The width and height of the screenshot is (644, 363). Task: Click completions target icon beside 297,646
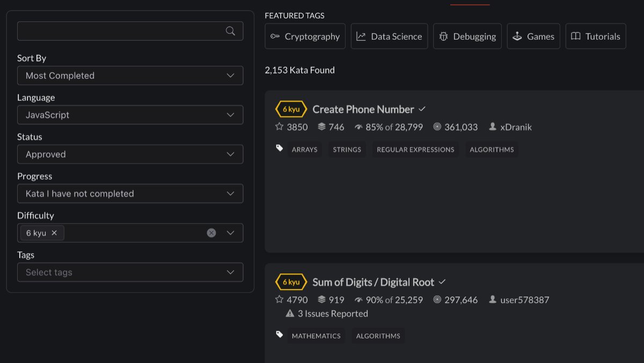coord(437,300)
